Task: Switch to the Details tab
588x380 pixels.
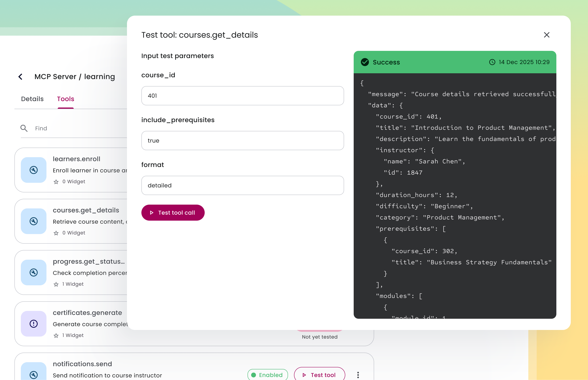Action: tap(32, 99)
